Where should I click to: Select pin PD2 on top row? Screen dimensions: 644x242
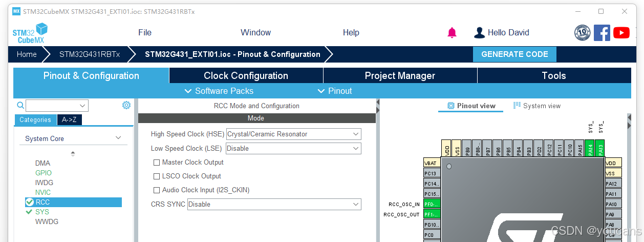point(539,148)
